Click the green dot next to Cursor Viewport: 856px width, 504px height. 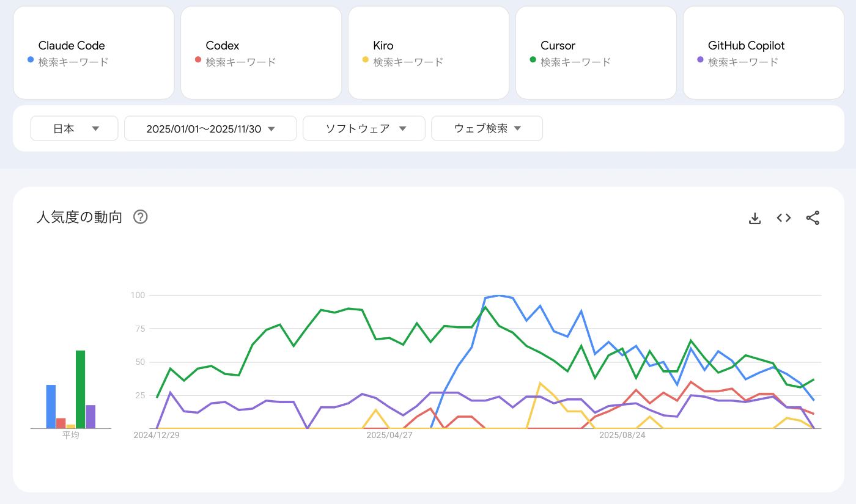pos(533,61)
